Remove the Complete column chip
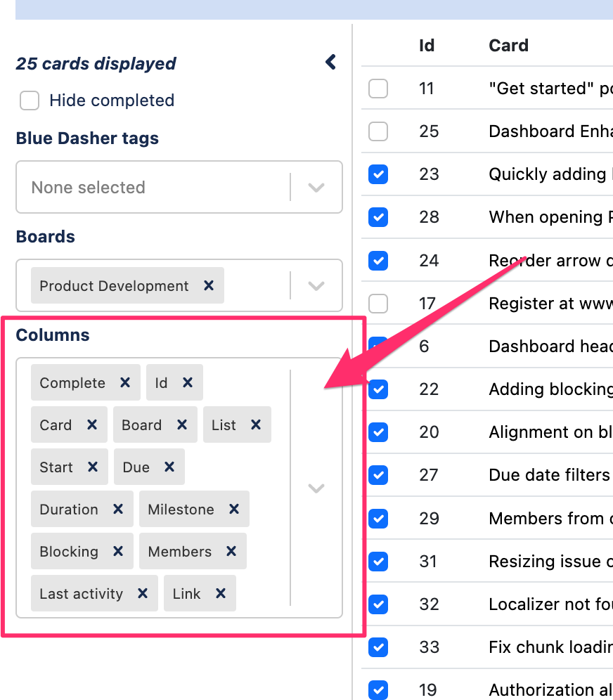This screenshot has height=700, width=613. tap(124, 382)
